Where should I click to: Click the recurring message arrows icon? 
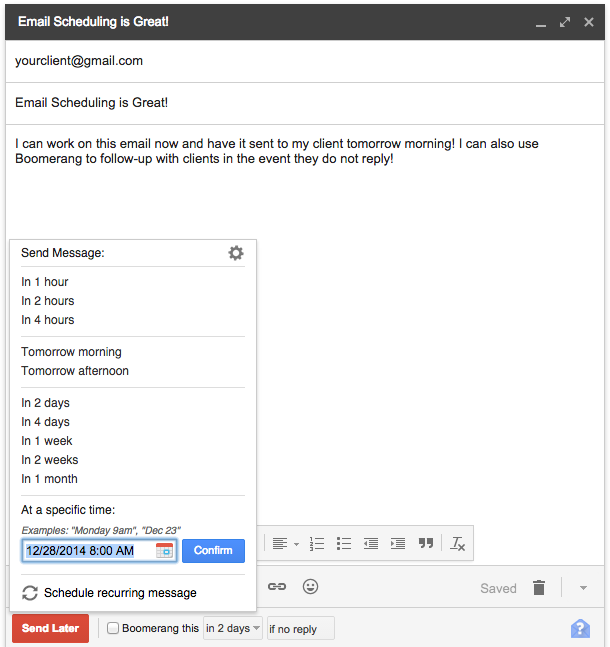30,593
